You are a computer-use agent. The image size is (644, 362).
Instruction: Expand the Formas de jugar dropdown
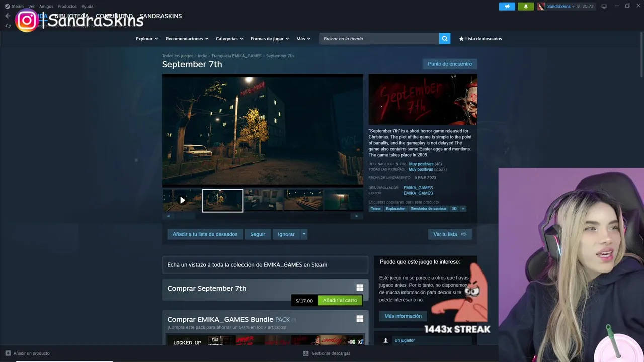(270, 39)
